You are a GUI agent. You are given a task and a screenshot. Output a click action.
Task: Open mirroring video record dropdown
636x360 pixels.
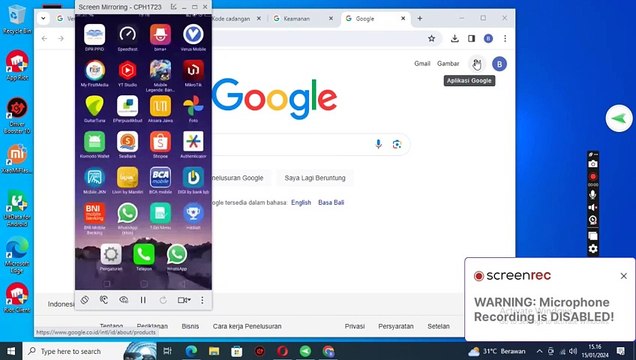click(184, 300)
